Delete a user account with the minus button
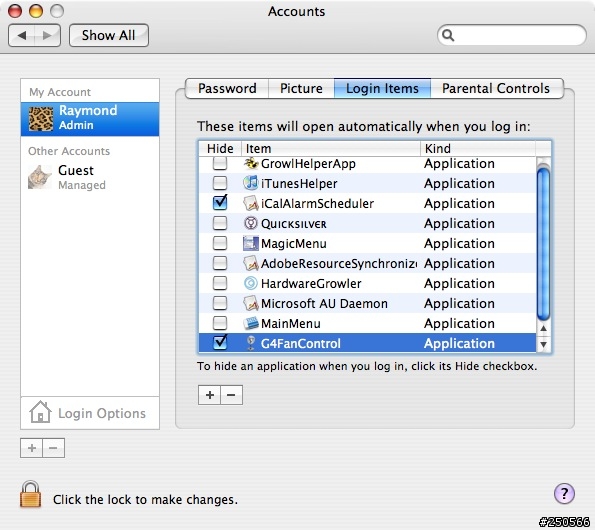 pos(54,448)
